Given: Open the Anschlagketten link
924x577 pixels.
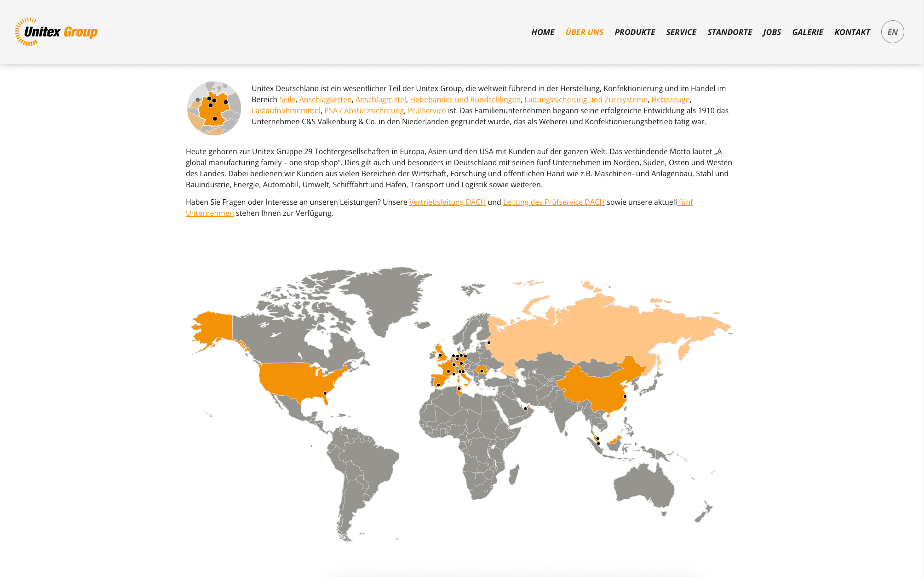Looking at the screenshot, I should tap(325, 99).
